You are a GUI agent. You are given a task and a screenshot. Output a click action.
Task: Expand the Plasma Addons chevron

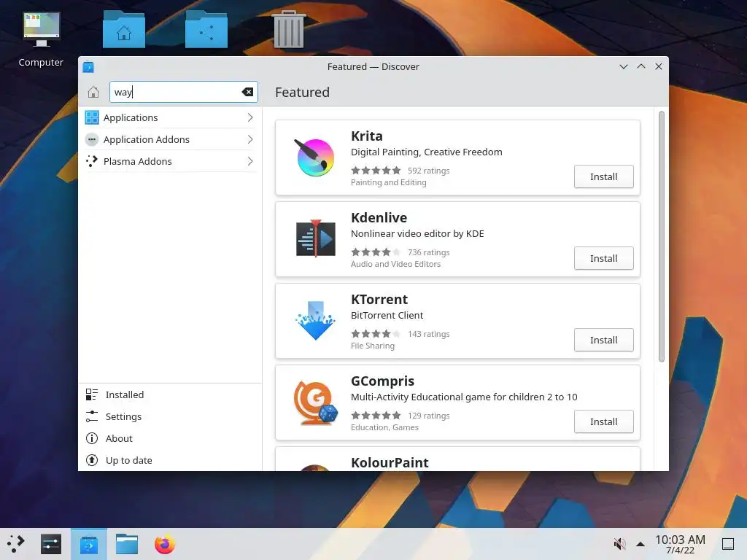pos(250,161)
